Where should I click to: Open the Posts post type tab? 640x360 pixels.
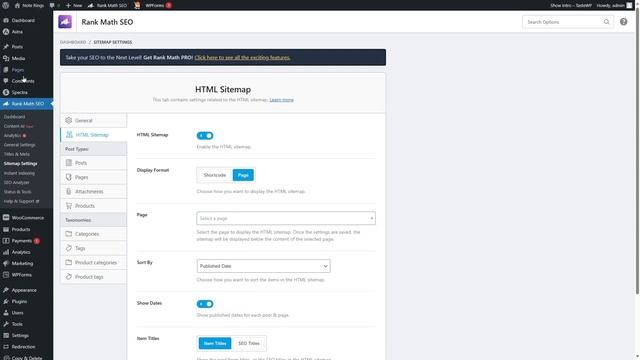(93, 163)
